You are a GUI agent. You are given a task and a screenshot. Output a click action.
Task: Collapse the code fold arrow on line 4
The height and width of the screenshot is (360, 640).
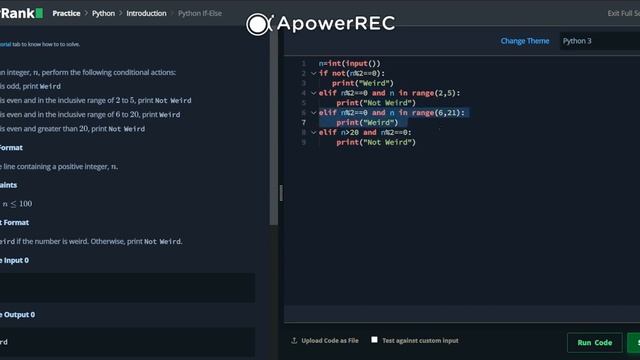click(313, 93)
